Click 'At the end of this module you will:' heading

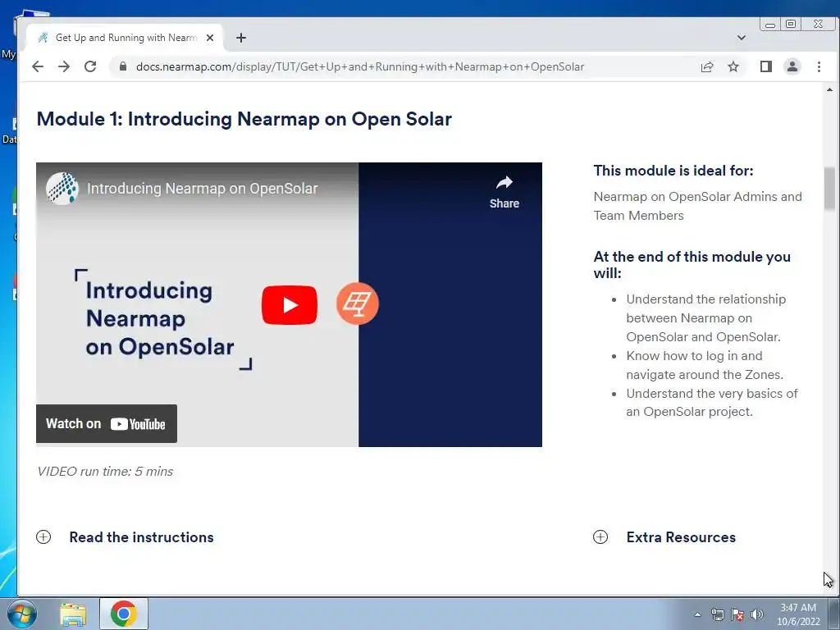coord(692,265)
